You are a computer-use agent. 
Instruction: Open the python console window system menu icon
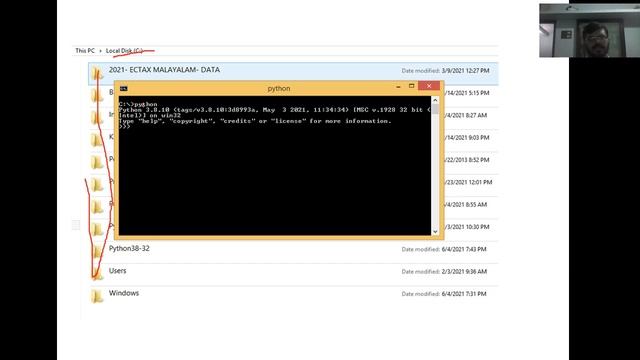point(124,89)
